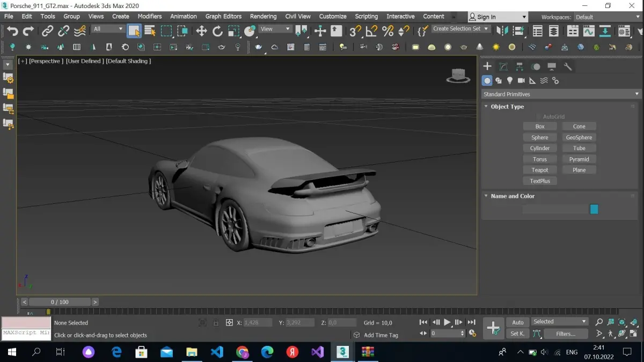
Task: Click the Undo arrow icon
Action: 12,31
